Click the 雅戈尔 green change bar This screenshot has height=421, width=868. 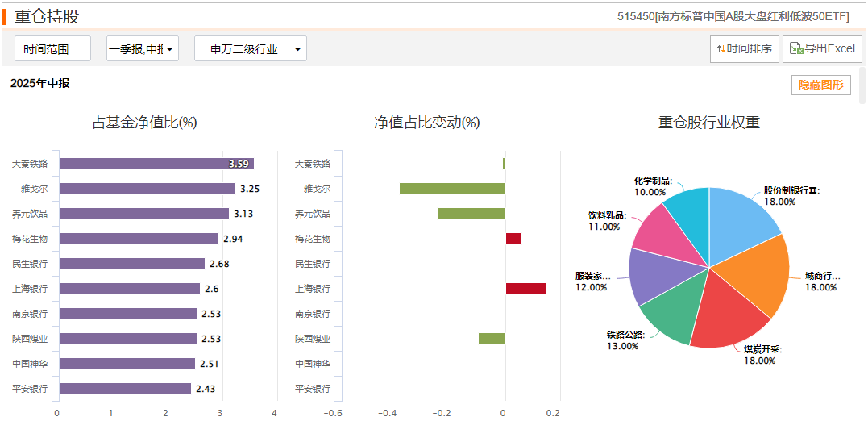[x=452, y=189]
